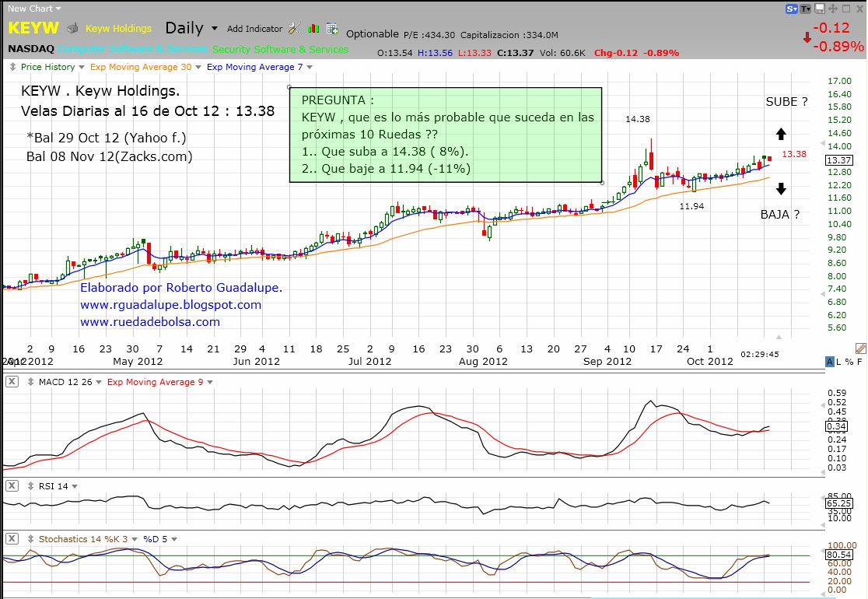Click the Chg-0.12 -0.89% readout
Image resolution: width=868 pixels, height=599 pixels.
pos(636,53)
